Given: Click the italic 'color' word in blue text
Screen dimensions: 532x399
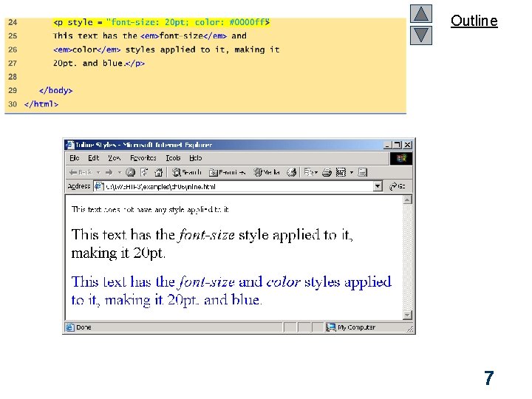Looking at the screenshot, I should pyautogui.click(x=283, y=282).
